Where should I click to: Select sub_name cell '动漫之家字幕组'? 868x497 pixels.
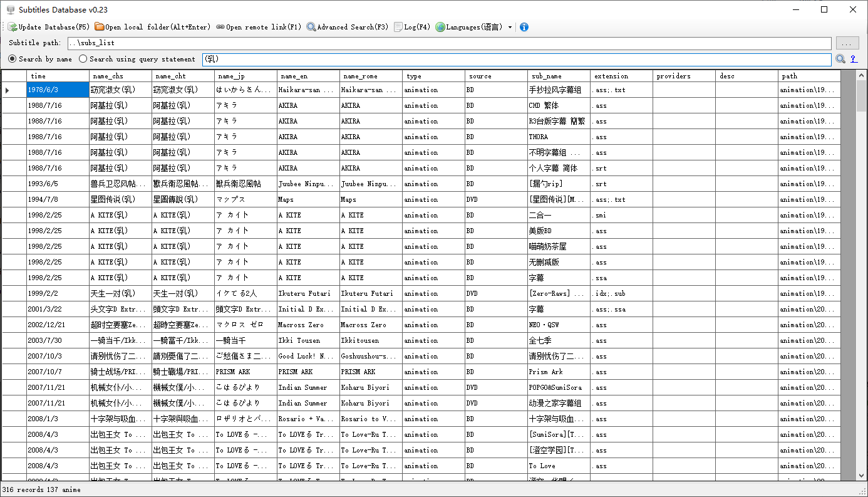(559, 403)
